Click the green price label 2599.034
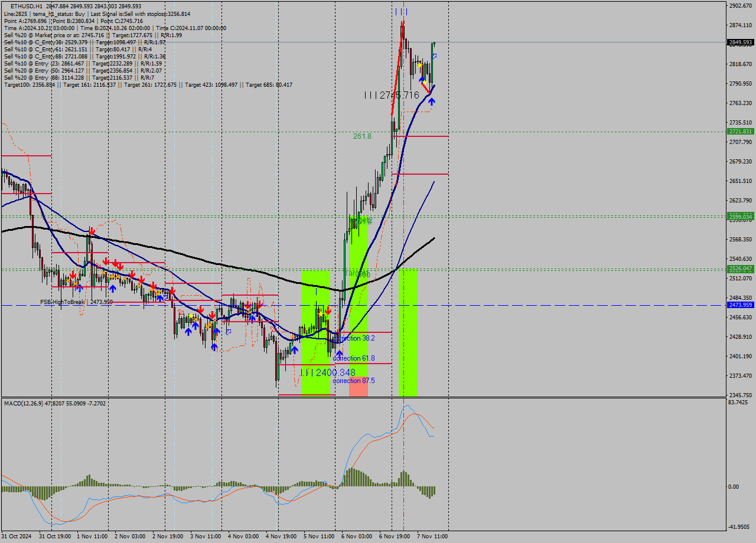Viewport: 756px width, 543px height. coord(740,217)
